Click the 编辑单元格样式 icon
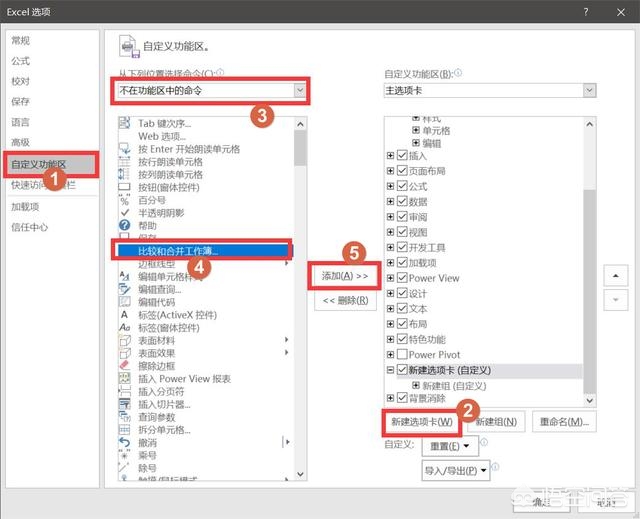The image size is (640, 519). click(124, 277)
